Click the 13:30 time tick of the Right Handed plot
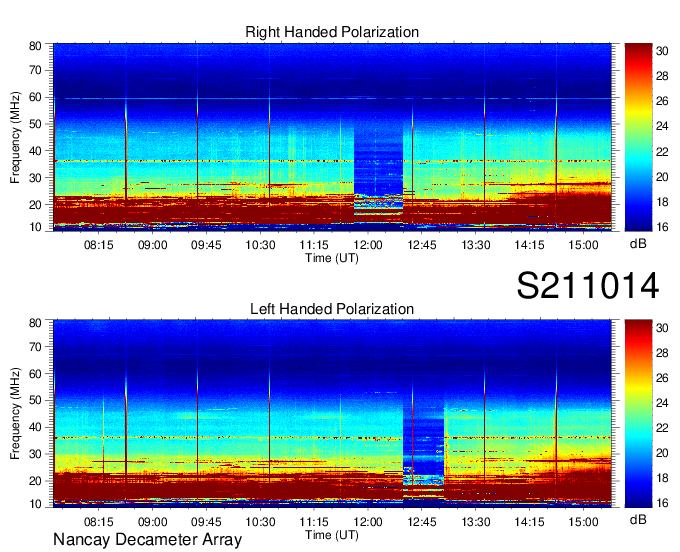The height and width of the screenshot is (552, 680). coord(476,245)
